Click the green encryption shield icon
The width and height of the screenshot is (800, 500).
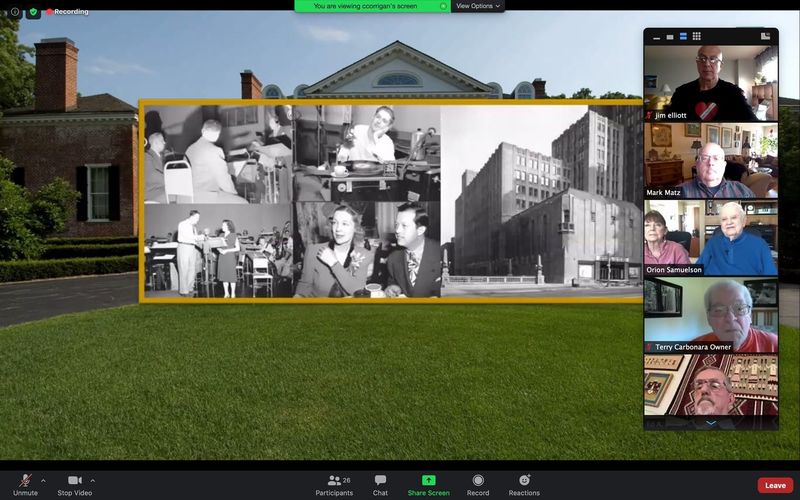(33, 12)
